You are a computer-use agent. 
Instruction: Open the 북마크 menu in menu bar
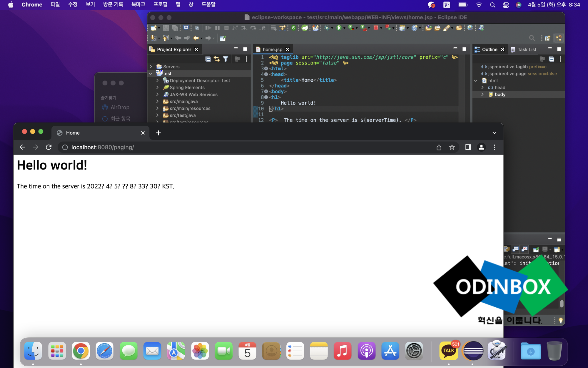click(x=138, y=5)
